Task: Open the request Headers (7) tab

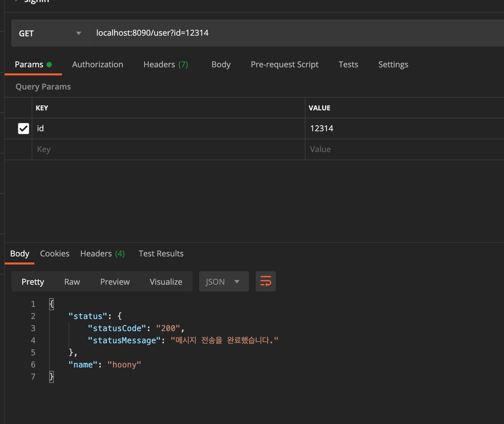Action: tap(166, 65)
